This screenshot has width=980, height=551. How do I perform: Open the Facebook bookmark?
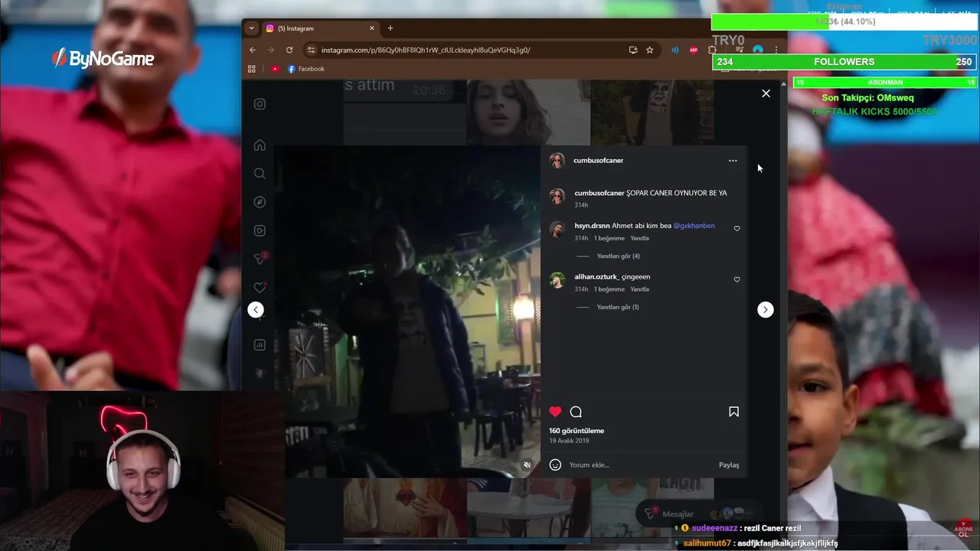click(306, 69)
